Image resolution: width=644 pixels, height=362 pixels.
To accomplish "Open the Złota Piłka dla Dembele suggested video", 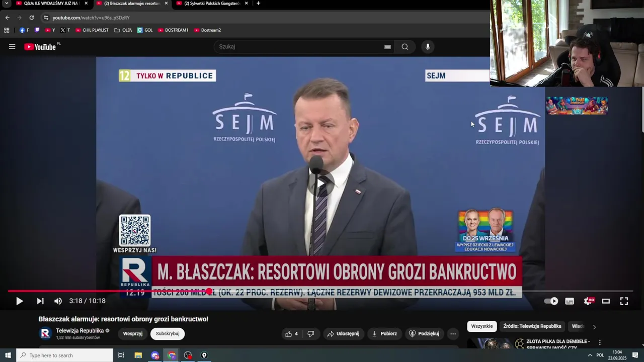I will point(558,344).
